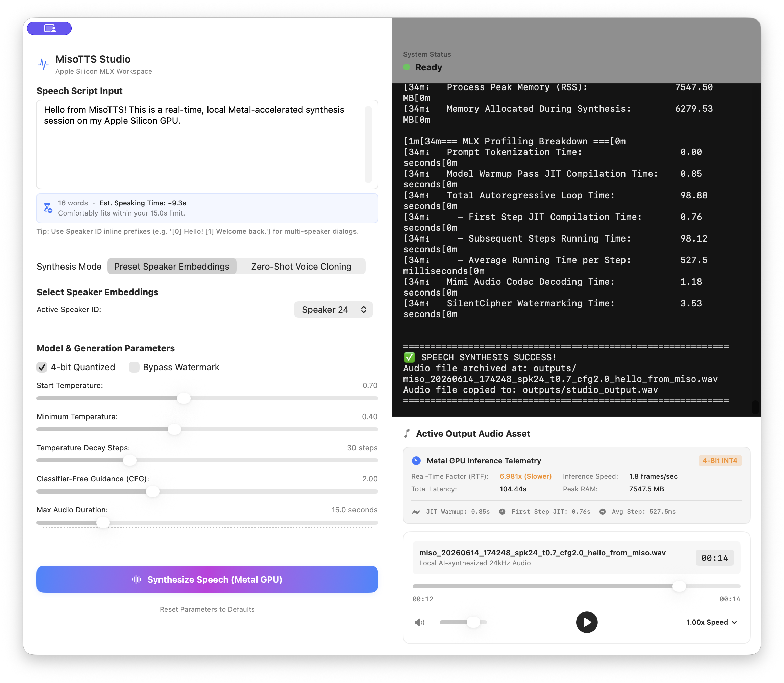Click 'Local AI-synthesized 24kHz Audio' caption
The width and height of the screenshot is (784, 683).
[475, 563]
